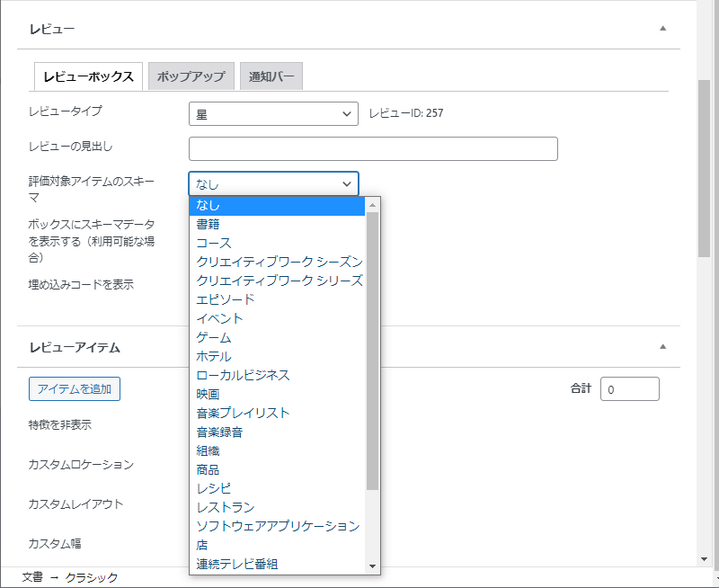Screen dimensions: 719x588
Task: Select 映画 from the schema list
Action: tap(277, 395)
